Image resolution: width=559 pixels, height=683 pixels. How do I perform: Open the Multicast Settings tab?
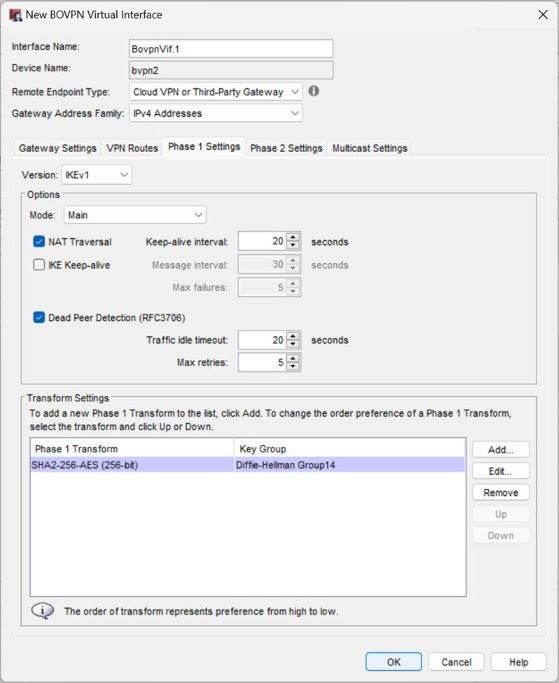point(370,148)
